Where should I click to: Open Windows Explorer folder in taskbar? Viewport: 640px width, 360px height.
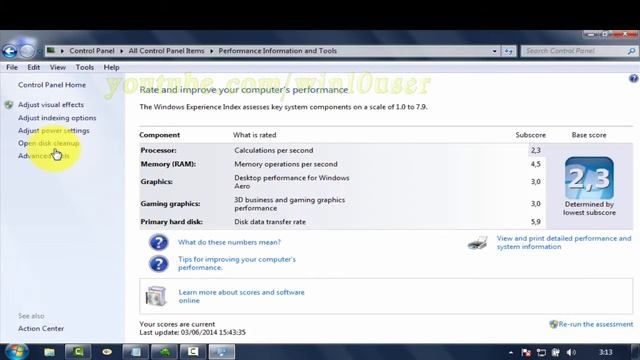[x=49, y=352]
